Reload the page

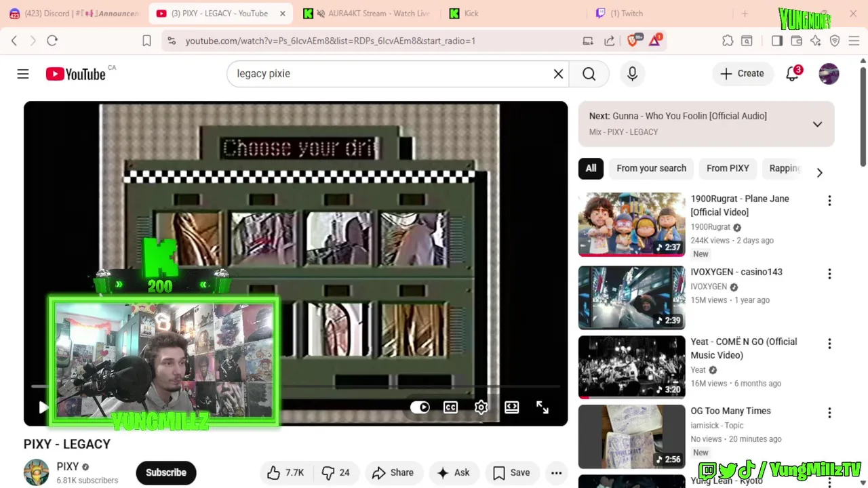click(x=52, y=41)
